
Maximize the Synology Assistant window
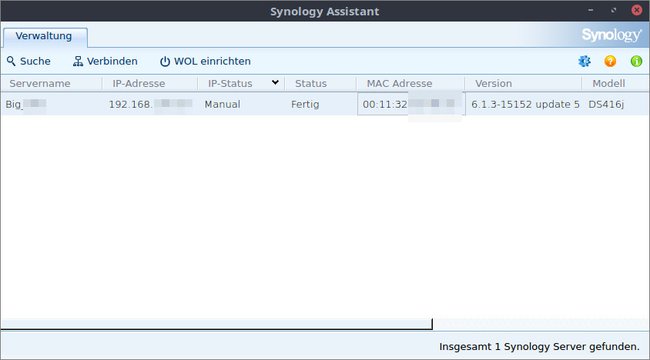click(x=614, y=10)
